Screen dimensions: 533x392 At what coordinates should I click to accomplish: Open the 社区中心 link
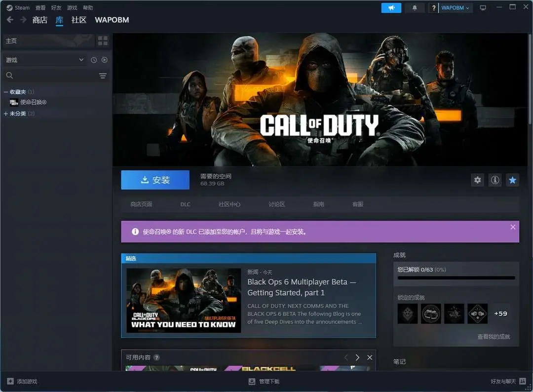click(229, 204)
